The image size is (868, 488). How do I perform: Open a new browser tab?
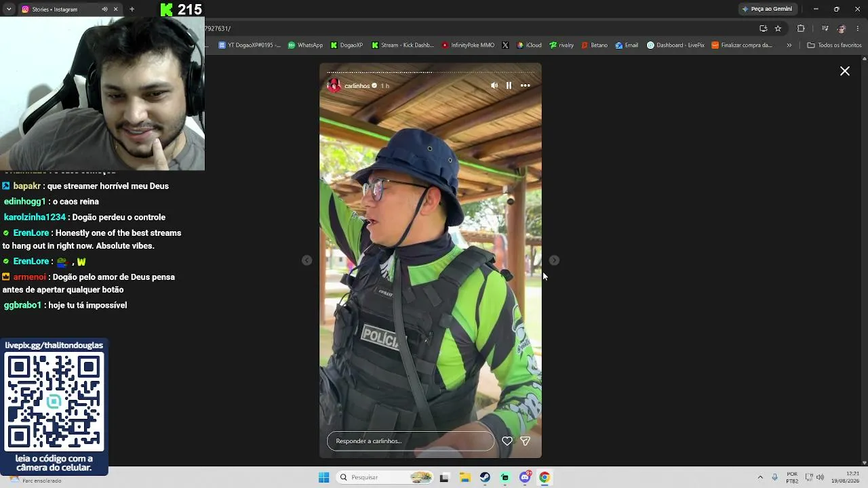[132, 9]
